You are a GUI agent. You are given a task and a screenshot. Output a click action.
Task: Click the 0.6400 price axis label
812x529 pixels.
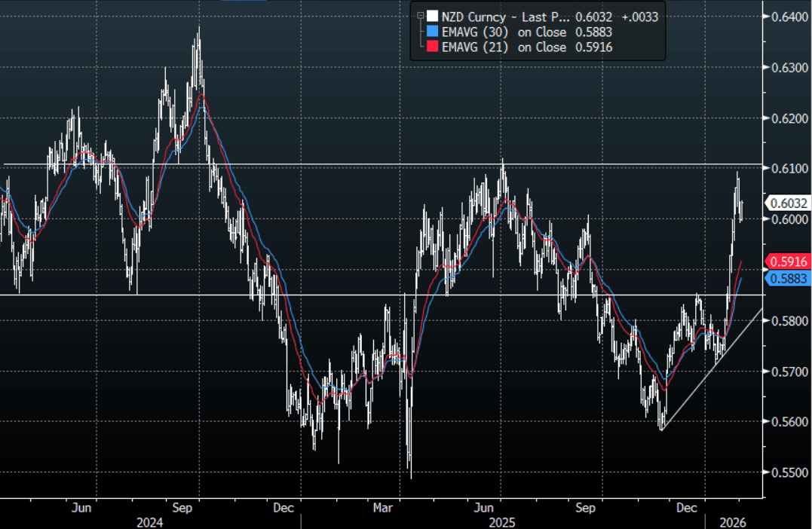click(788, 17)
